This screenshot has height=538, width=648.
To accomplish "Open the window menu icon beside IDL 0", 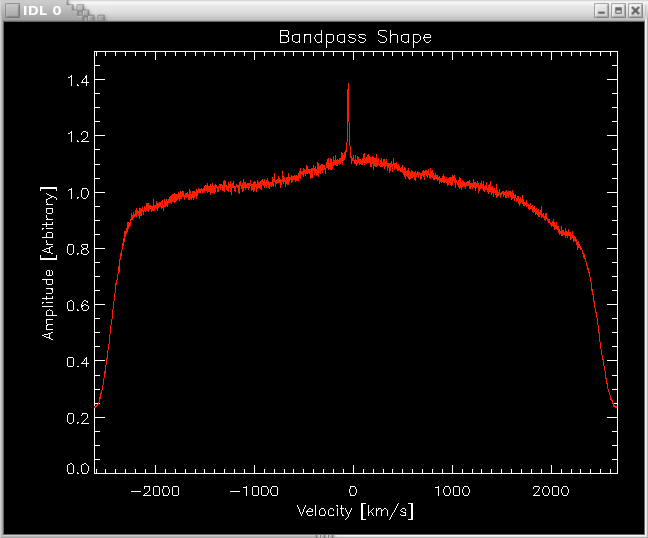I will [12, 10].
